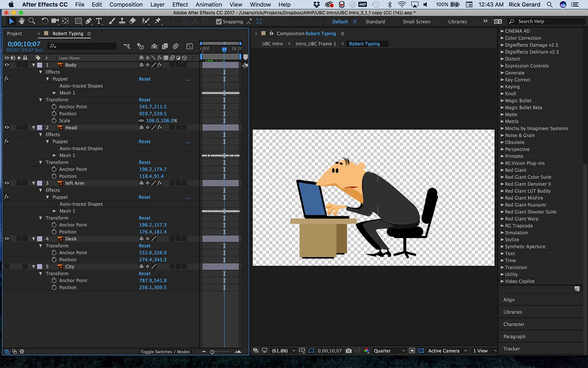
Task: Open the Animation menu
Action: [x=209, y=4]
